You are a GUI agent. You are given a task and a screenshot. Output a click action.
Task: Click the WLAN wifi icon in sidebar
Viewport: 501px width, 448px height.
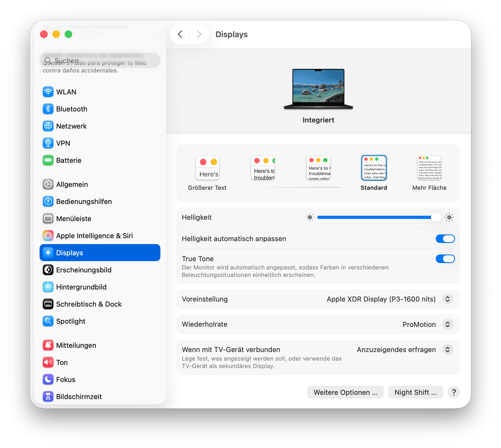tap(48, 92)
